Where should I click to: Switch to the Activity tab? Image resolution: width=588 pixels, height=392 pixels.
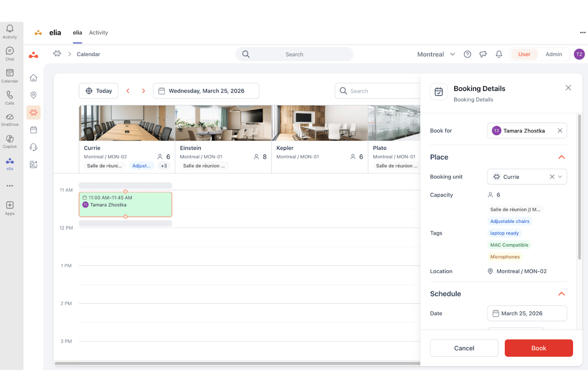point(99,33)
